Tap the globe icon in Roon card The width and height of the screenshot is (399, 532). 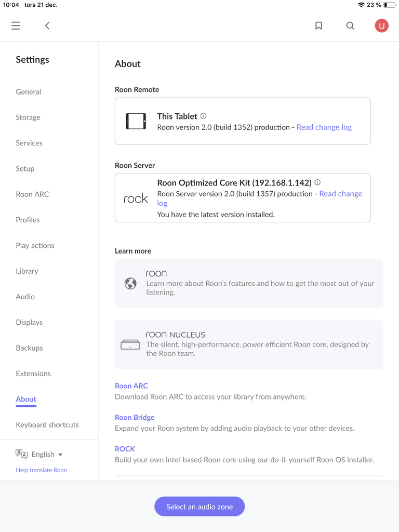pos(130,283)
